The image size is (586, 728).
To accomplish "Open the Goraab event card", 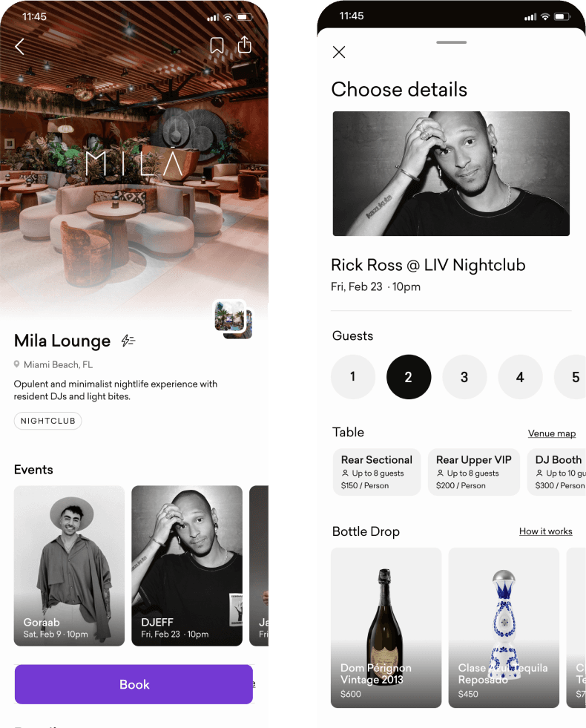I will pos(69,565).
